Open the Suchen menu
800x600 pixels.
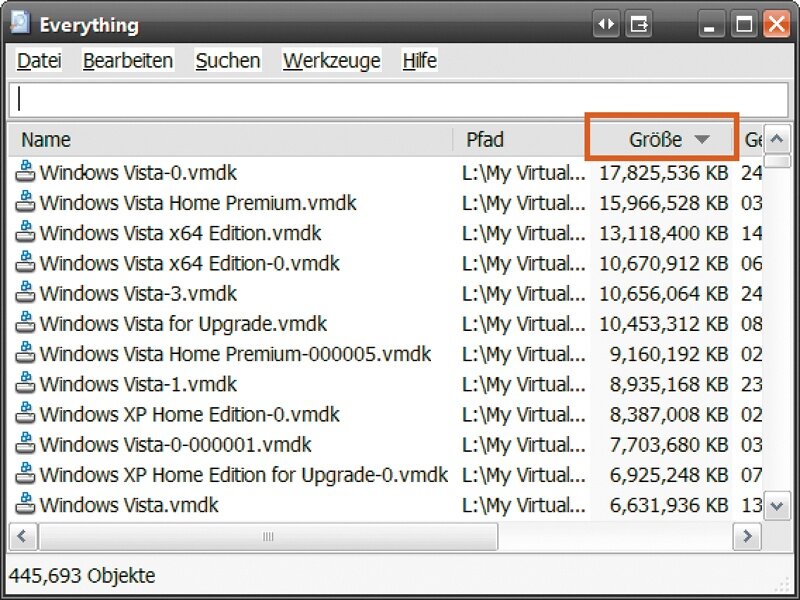coord(228,61)
